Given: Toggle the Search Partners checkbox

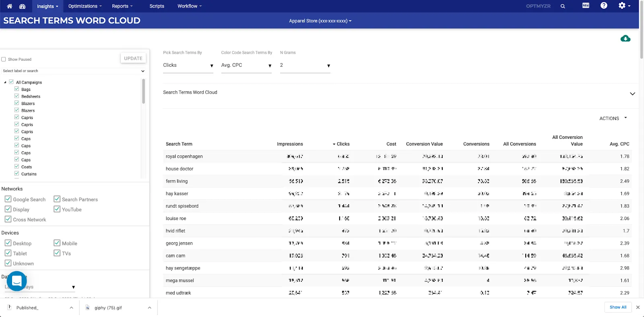Looking at the screenshot, I should (x=57, y=199).
